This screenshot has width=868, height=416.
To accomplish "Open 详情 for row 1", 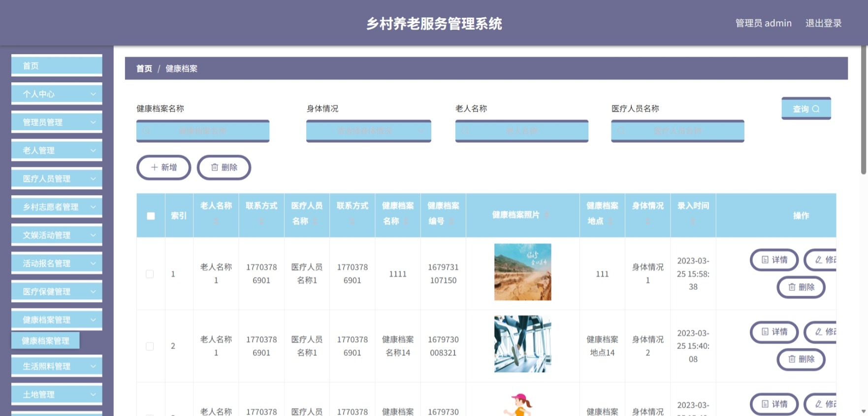I will click(774, 260).
